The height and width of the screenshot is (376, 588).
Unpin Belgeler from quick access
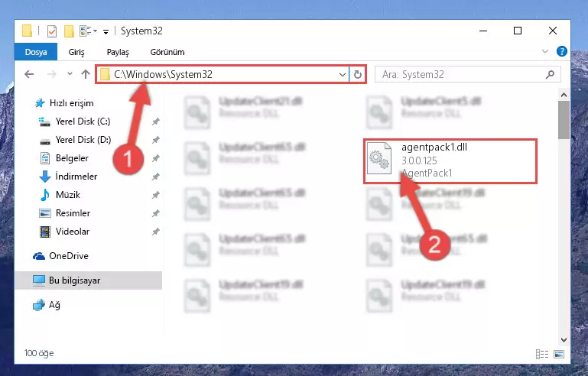click(x=156, y=158)
